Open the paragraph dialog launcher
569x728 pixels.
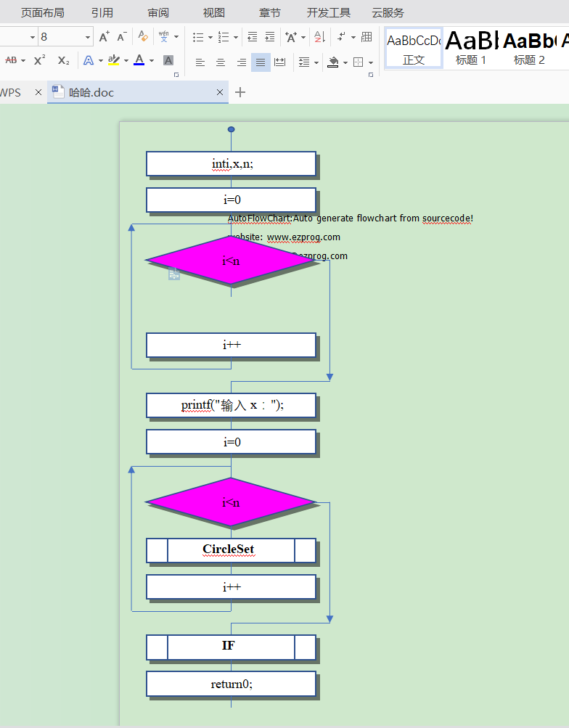370,74
